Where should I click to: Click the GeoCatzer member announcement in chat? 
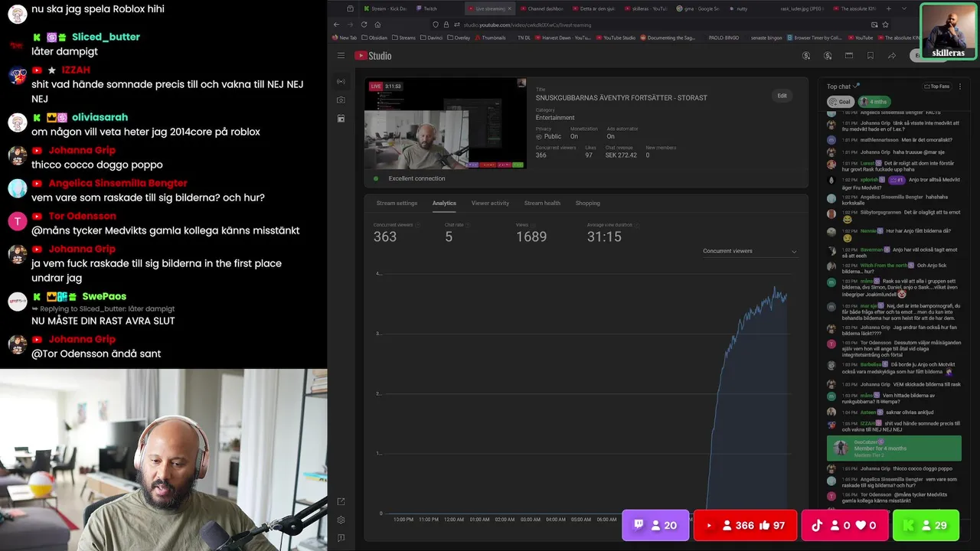893,448
